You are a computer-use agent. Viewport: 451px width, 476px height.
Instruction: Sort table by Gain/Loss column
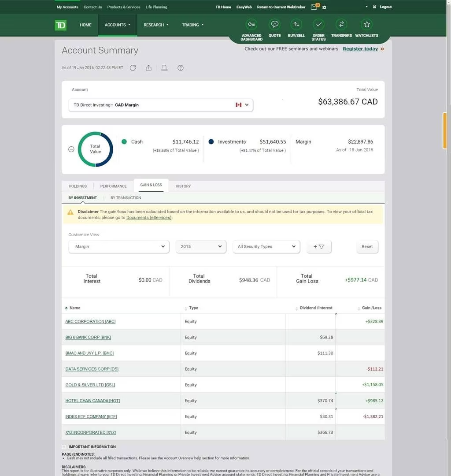pos(370,308)
